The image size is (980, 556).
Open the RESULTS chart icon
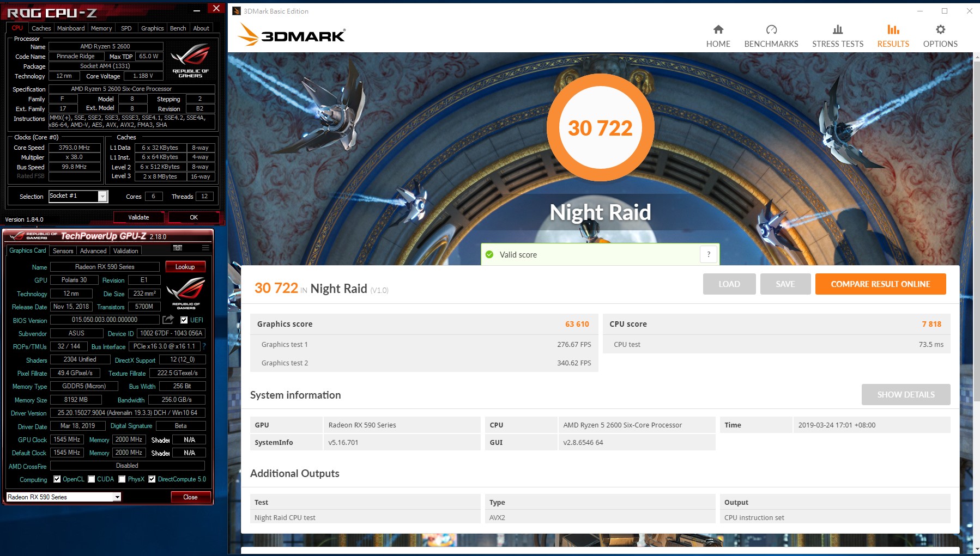893,29
